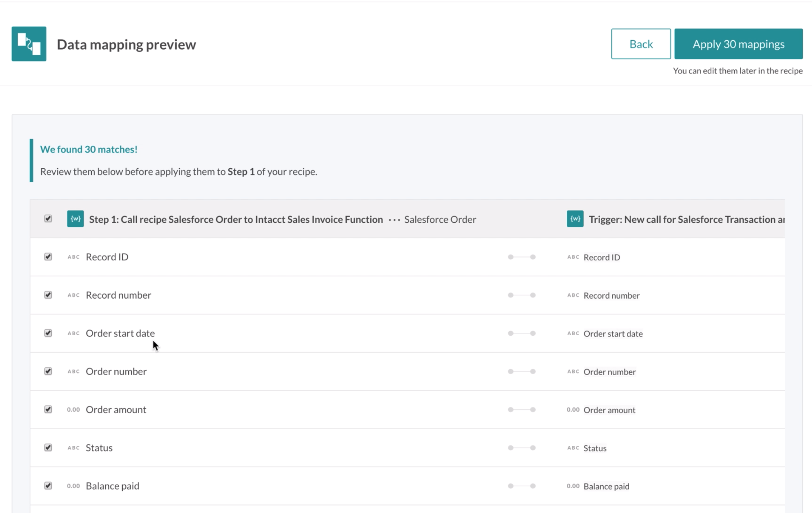Click the ABC icon beside trigger Record ID

tap(573, 257)
